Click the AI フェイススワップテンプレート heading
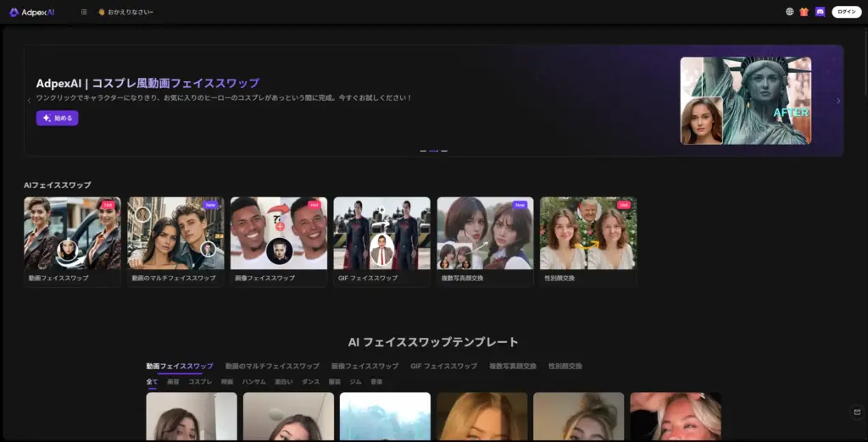868x442 pixels. click(433, 342)
